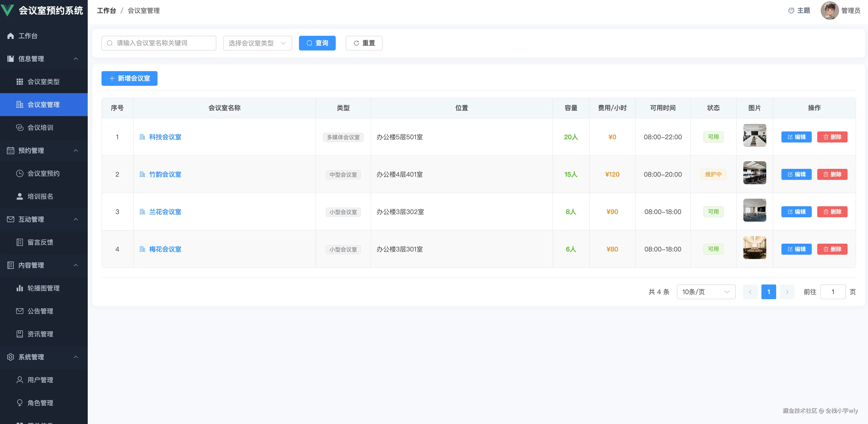
Task: Click 编辑 for 竹韵会议室
Action: coord(796,174)
